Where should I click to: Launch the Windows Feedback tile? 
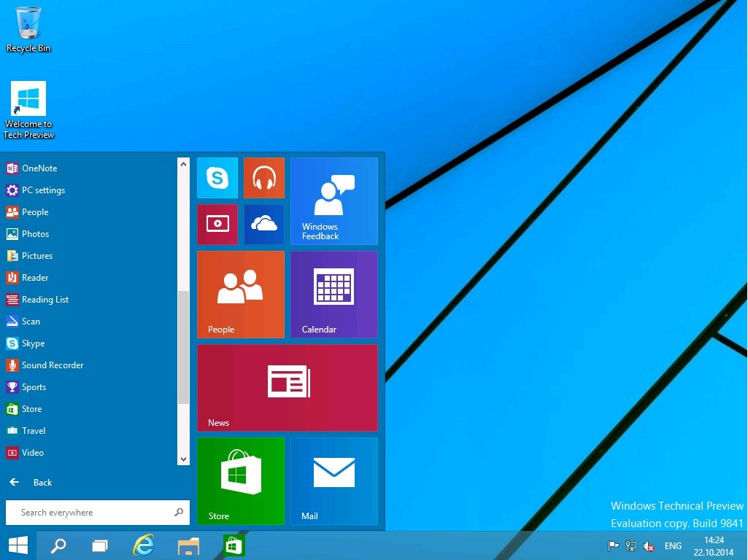(334, 201)
